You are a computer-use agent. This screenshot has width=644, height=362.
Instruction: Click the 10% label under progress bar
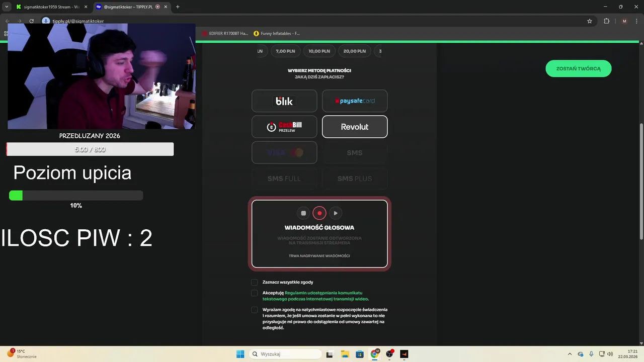76,206
